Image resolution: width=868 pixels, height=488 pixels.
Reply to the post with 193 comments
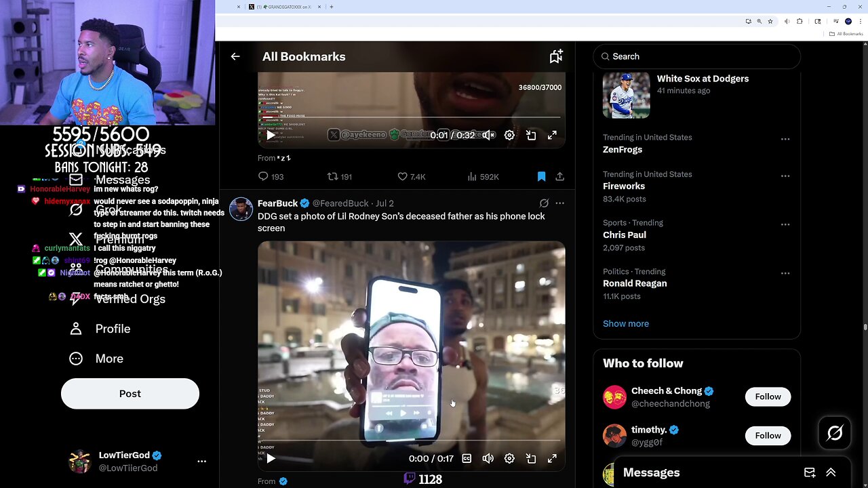coord(271,177)
